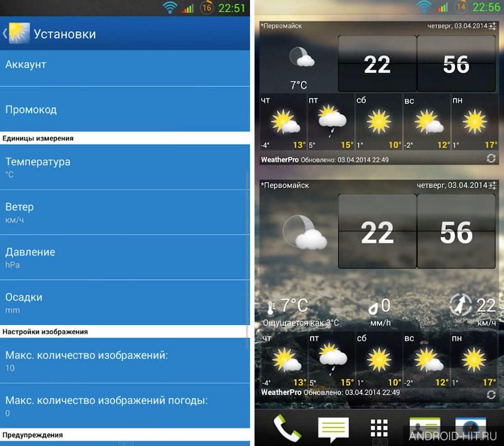Change the Ветер unit setting
The height and width of the screenshot is (446, 504).
click(x=125, y=212)
